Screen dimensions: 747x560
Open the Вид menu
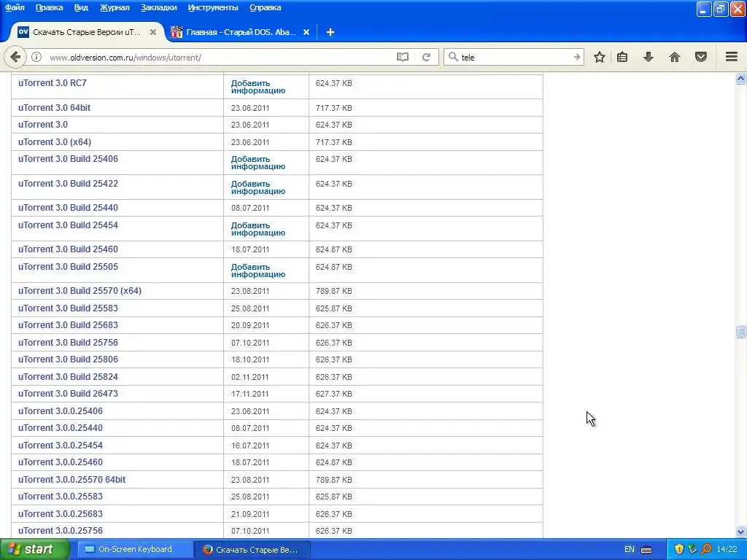[81, 7]
